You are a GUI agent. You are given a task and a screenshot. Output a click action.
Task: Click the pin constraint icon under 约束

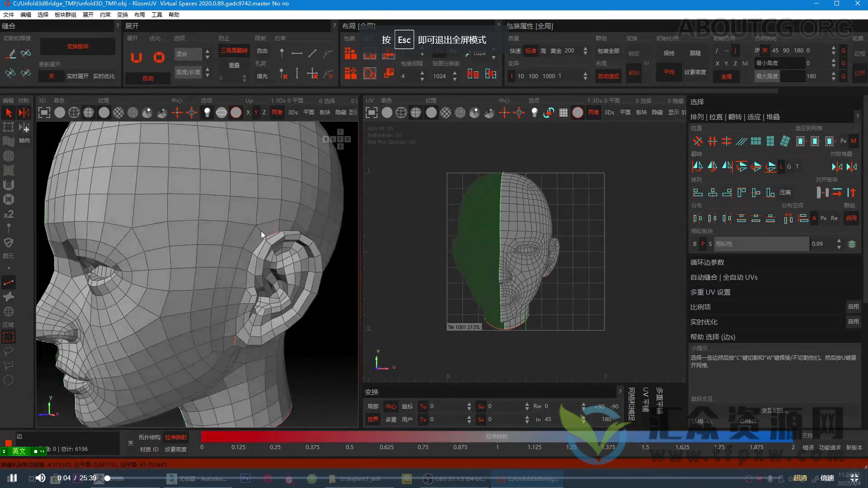tap(282, 53)
